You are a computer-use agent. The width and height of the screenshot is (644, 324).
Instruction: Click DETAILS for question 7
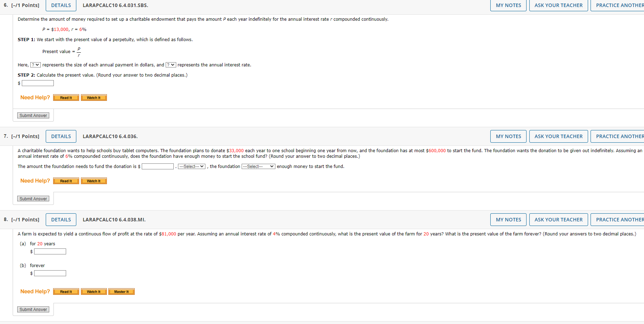point(61,136)
